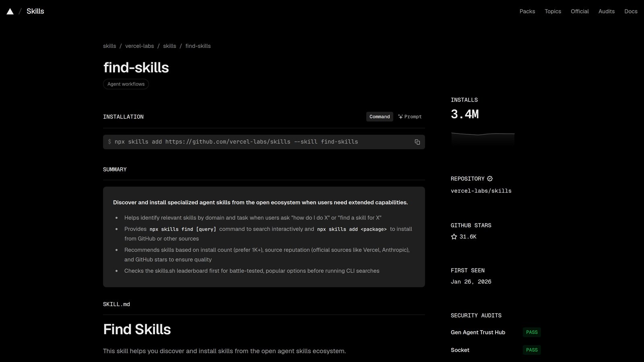Open the Audits nav item

[607, 11]
